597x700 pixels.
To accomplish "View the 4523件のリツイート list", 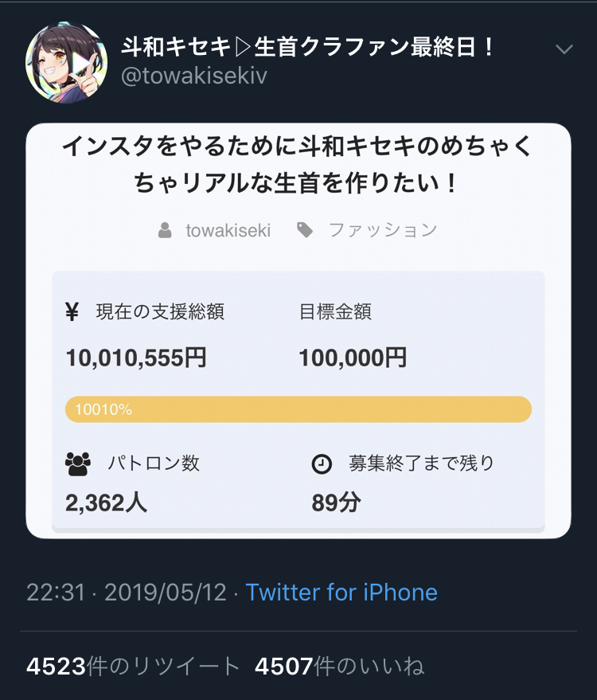I will (133, 666).
